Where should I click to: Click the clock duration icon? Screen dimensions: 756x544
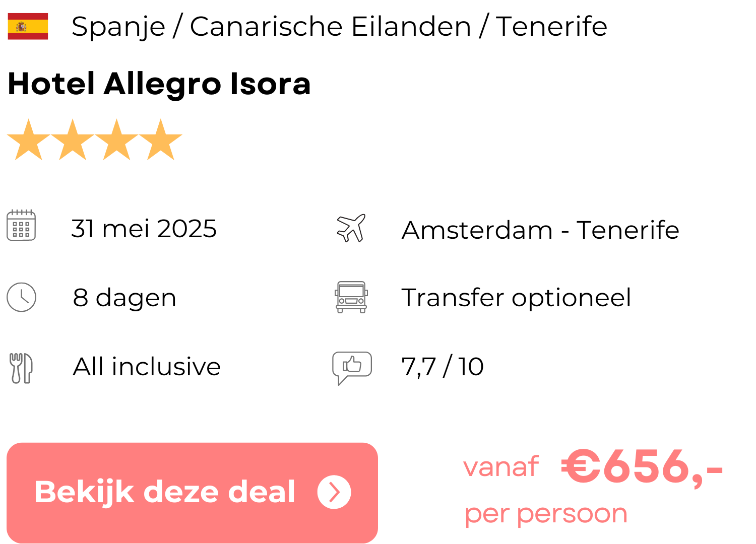(21, 297)
